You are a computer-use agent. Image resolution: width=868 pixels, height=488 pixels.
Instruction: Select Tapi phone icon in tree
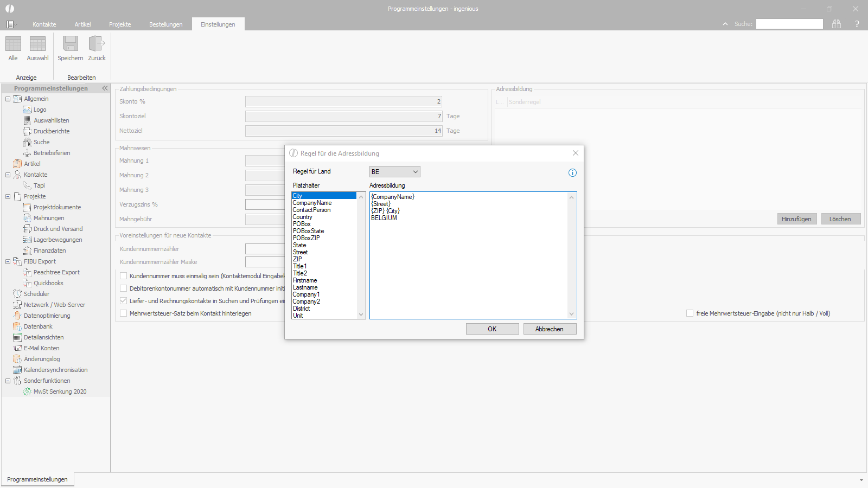click(x=27, y=185)
